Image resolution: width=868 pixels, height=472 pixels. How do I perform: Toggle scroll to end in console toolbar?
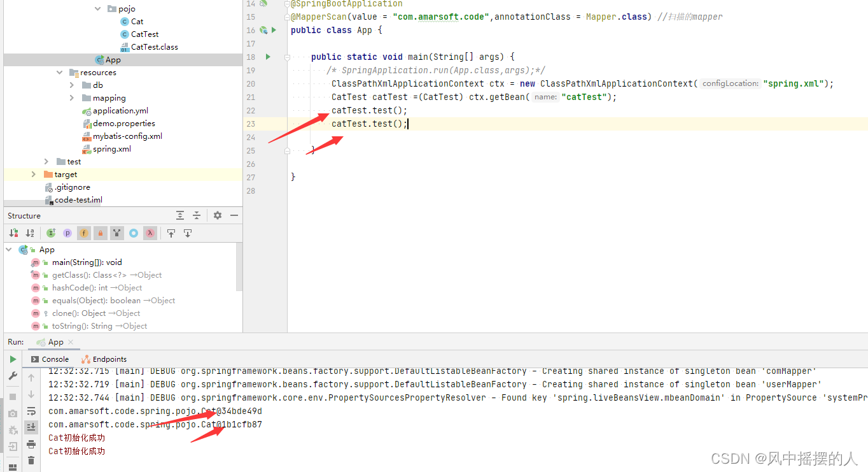click(31, 427)
